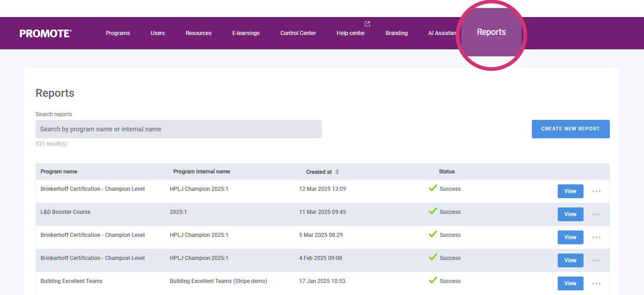Go to the Users section
The height and width of the screenshot is (295, 644).
(157, 33)
